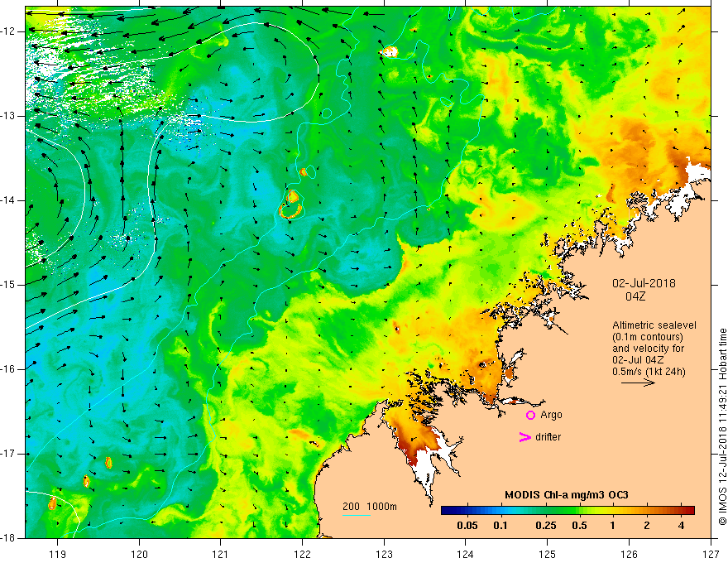The width and height of the screenshot is (728, 563).
Task: Click the magenta drifter arrow legend symbol
Action: (524, 437)
